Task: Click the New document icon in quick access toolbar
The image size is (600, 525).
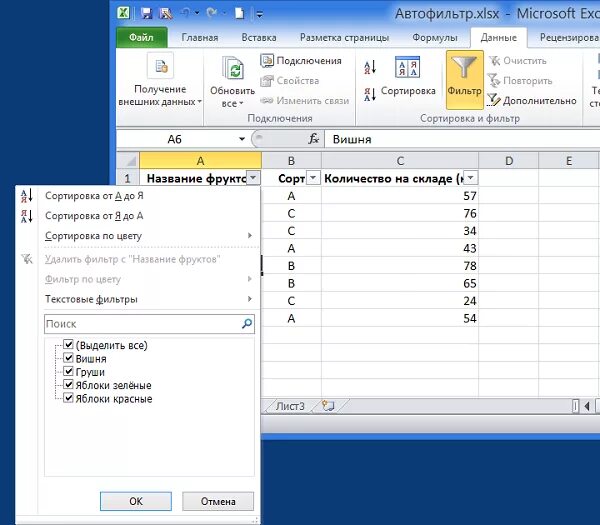Action: [239, 13]
